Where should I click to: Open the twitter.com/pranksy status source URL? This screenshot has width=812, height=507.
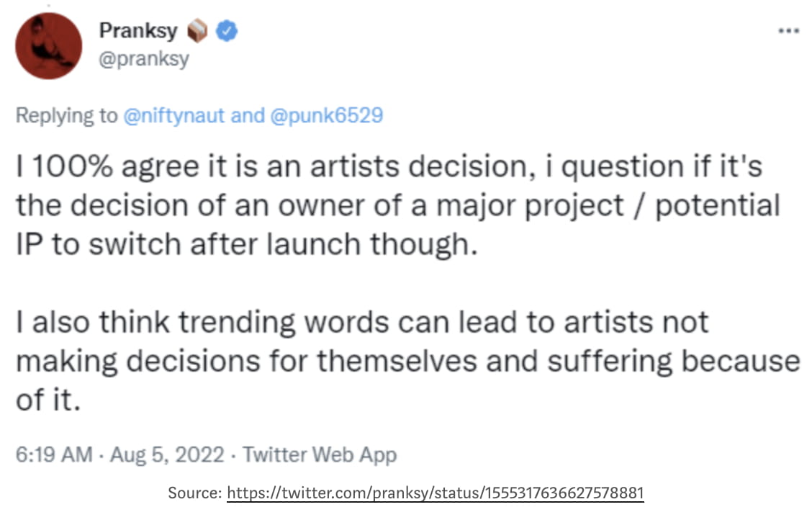436,493
